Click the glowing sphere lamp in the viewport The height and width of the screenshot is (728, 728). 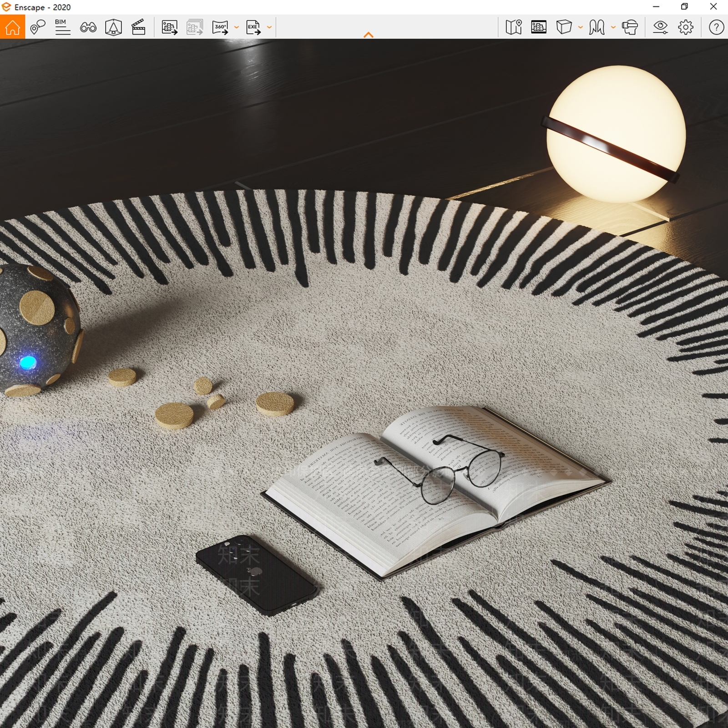[615, 134]
